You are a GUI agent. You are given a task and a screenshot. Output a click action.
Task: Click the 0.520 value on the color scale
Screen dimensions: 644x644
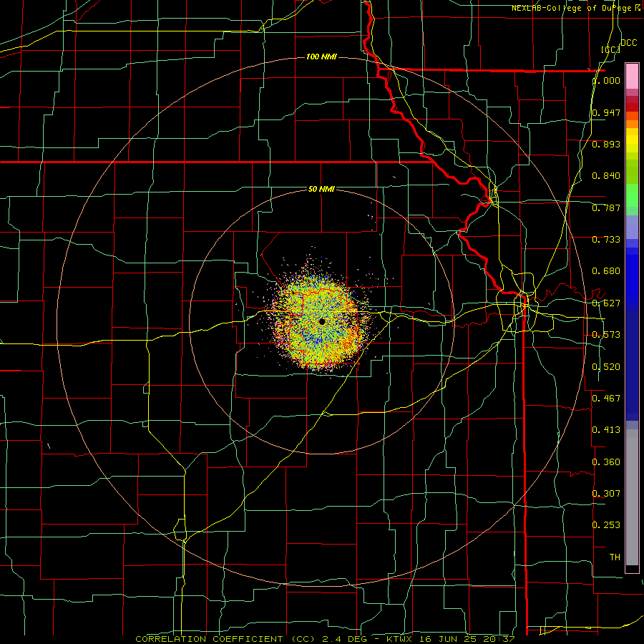(x=606, y=367)
